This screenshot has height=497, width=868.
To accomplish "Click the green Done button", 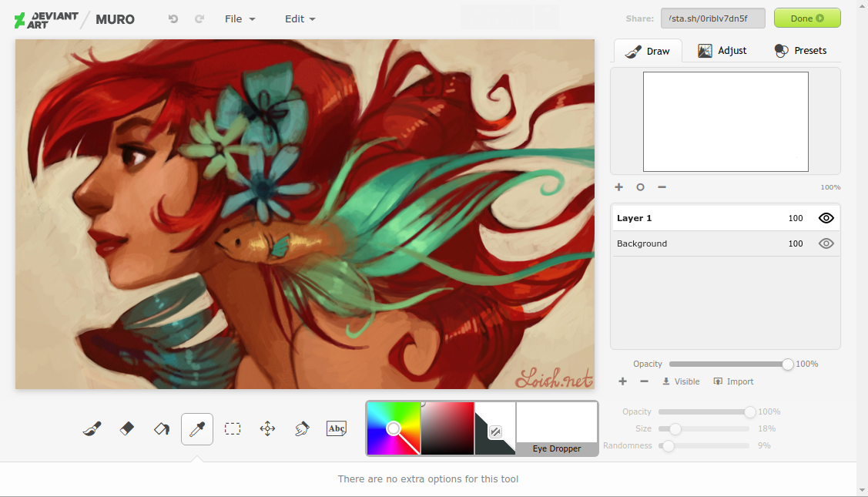I will click(807, 18).
